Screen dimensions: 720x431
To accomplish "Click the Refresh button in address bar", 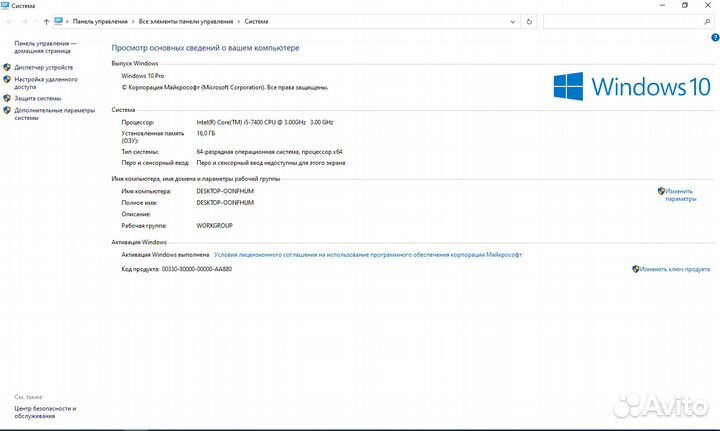I will (529, 22).
